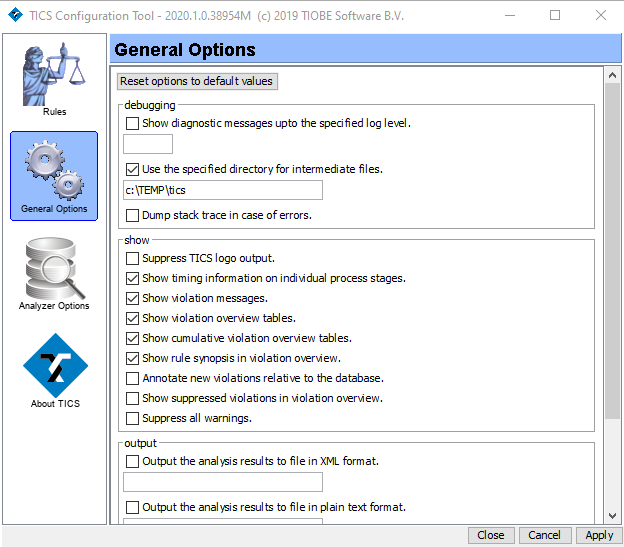The height and width of the screenshot is (547, 624).
Task: Click the TICS title bar app icon
Action: [15, 15]
